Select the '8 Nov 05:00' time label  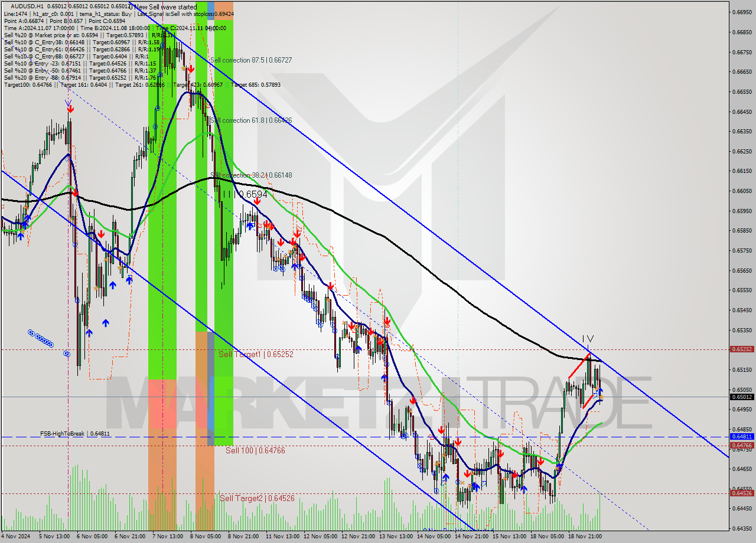pos(206,537)
